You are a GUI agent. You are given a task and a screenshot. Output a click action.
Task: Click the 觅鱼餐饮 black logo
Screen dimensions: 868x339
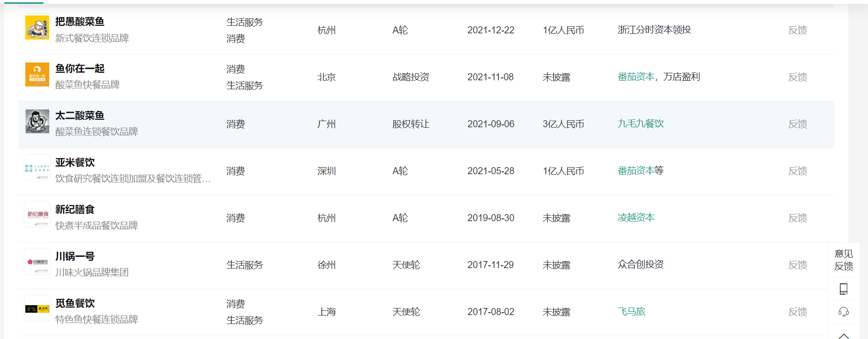tap(37, 309)
